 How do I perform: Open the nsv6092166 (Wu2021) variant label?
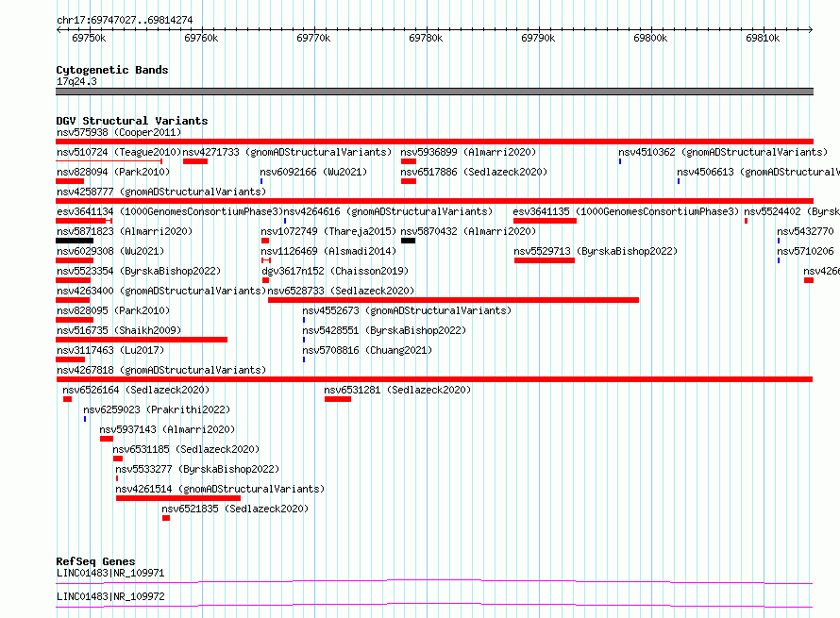point(313,172)
